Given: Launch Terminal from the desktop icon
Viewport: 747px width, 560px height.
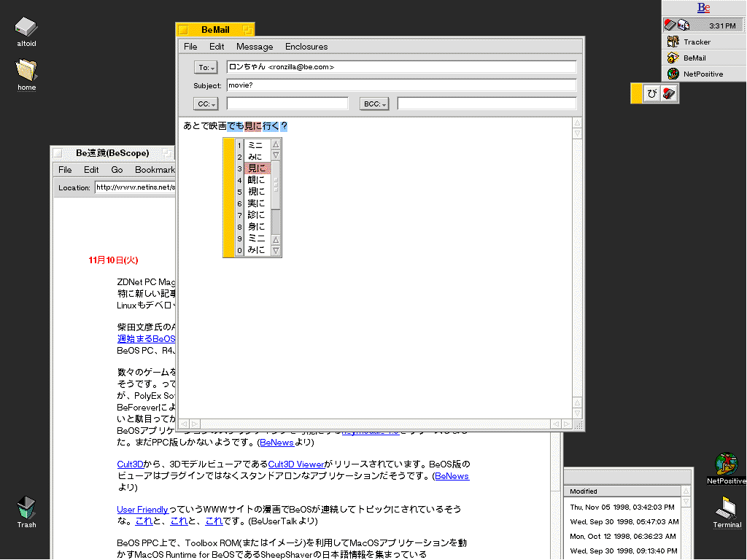Looking at the screenshot, I should (727, 507).
